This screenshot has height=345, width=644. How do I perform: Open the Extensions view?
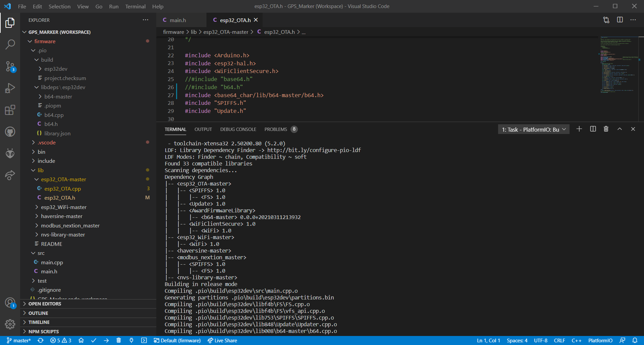point(10,110)
